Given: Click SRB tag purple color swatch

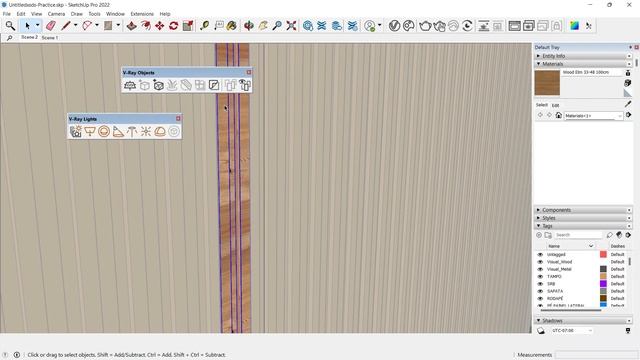Looking at the screenshot, I should [603, 284].
